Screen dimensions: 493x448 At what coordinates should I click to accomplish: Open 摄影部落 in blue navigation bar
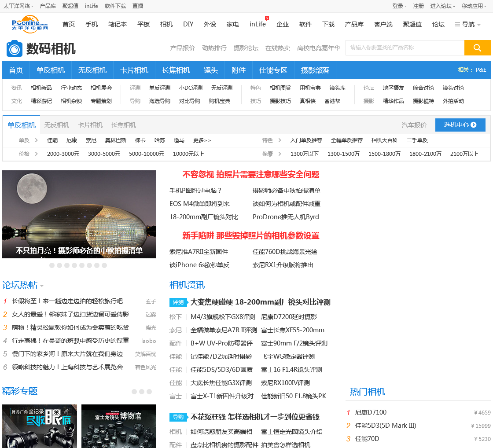(315, 70)
